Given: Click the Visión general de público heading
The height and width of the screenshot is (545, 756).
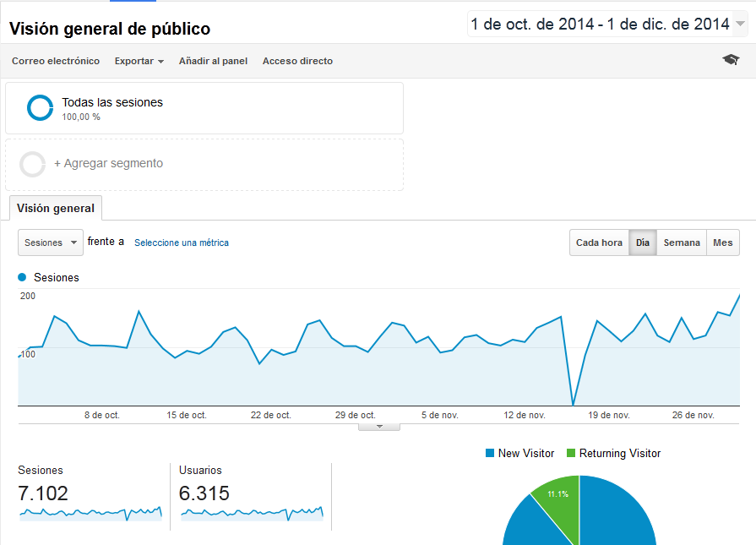Looking at the screenshot, I should point(110,29).
